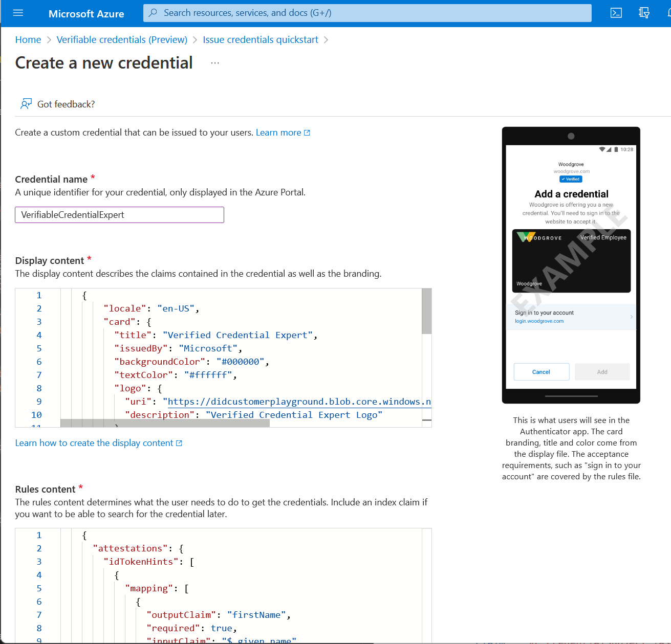Viewport: 671px width, 644px height.
Task: Click "outputClaim": "firstName" in rules editor
Action: pos(219,615)
